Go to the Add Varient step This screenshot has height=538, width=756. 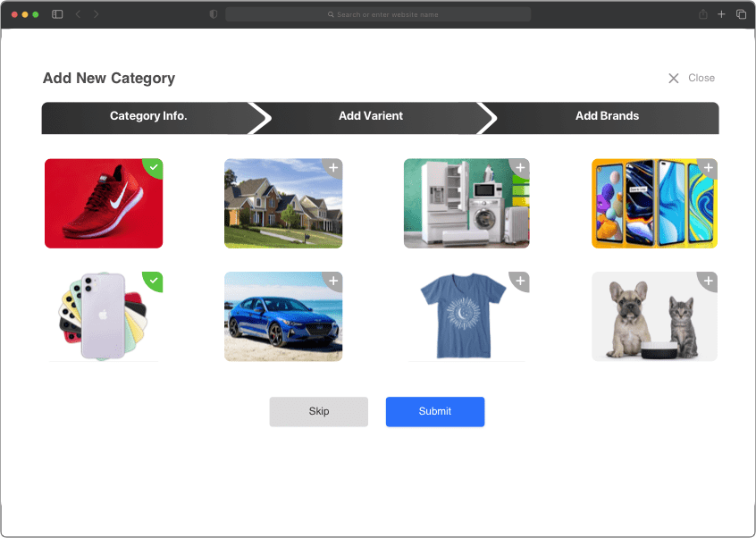click(371, 116)
